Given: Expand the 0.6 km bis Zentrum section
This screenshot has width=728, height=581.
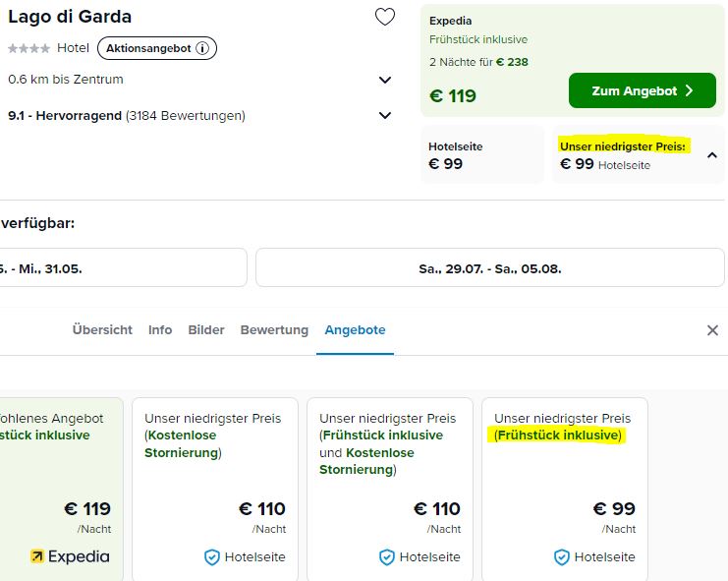Looking at the screenshot, I should point(385,80).
